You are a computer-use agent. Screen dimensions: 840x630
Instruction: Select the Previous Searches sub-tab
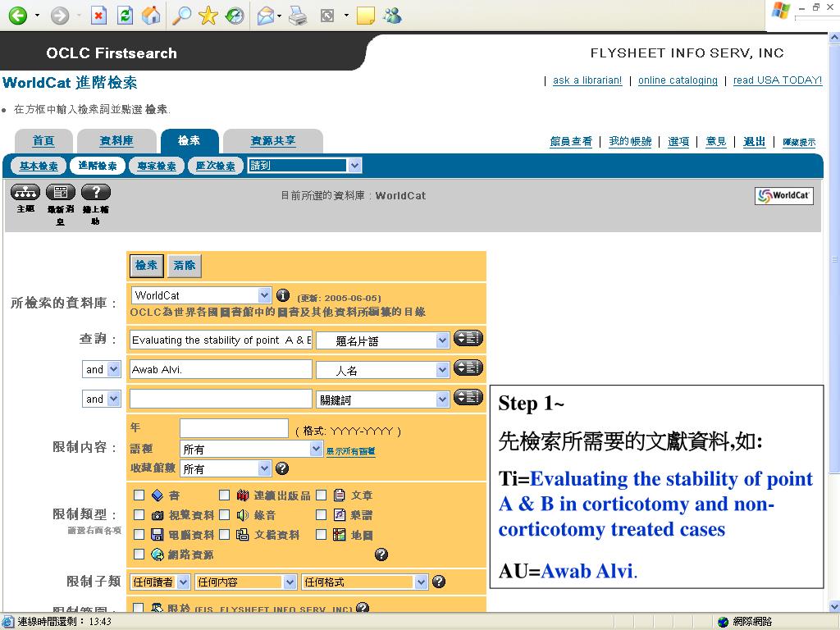click(x=216, y=166)
